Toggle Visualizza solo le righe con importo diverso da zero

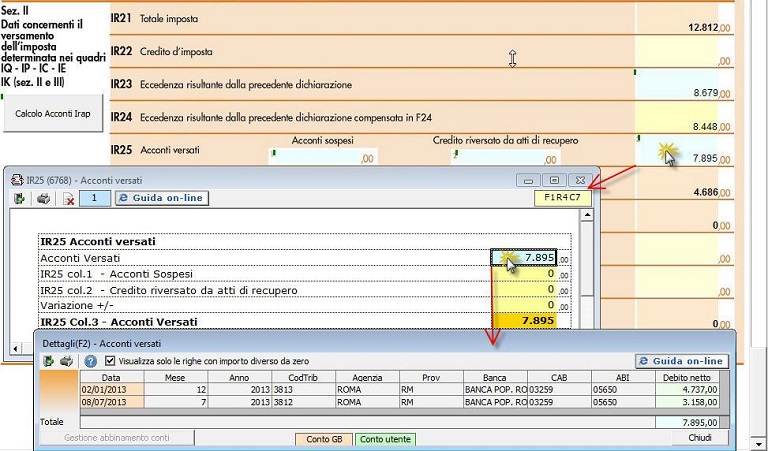pos(110,361)
